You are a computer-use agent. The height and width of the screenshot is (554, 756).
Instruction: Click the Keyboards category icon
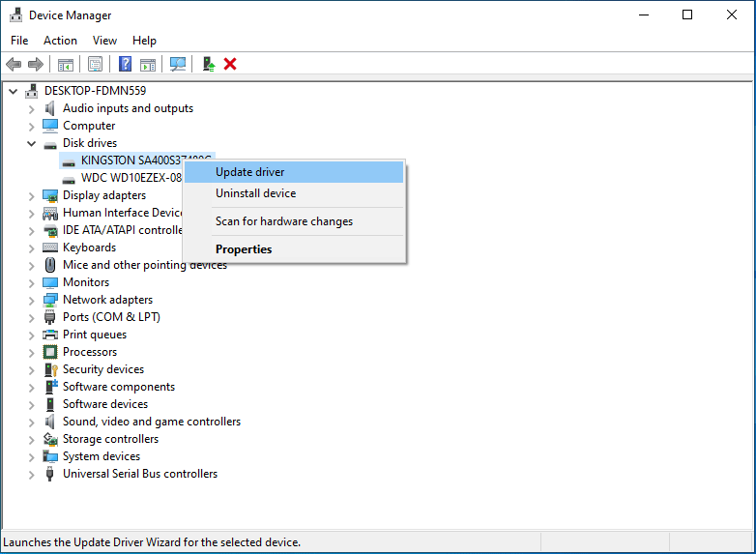click(x=50, y=248)
